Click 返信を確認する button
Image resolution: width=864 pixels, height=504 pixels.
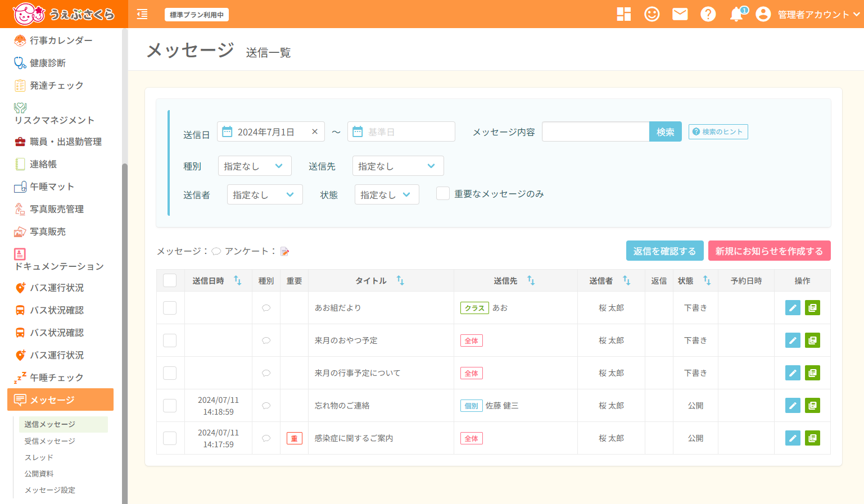tap(664, 251)
